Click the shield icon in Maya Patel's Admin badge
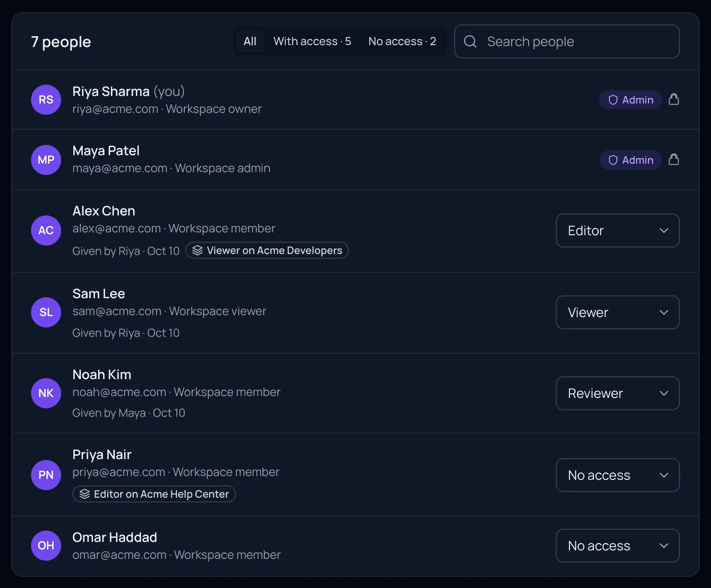Image resolution: width=711 pixels, height=588 pixels. [x=613, y=160]
